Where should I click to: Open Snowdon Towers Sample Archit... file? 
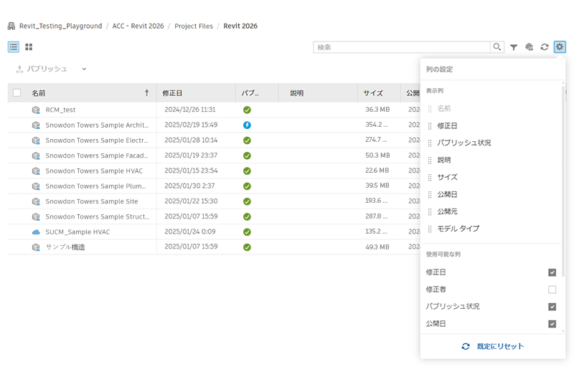pos(97,125)
